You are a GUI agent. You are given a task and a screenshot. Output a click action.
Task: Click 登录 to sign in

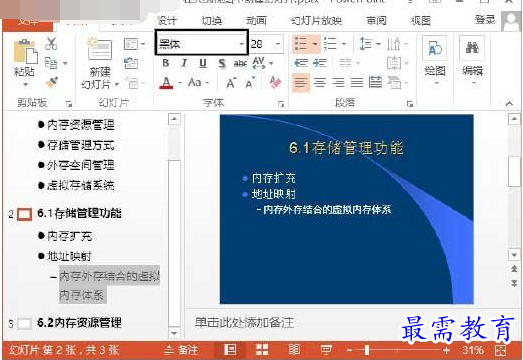coord(485,20)
